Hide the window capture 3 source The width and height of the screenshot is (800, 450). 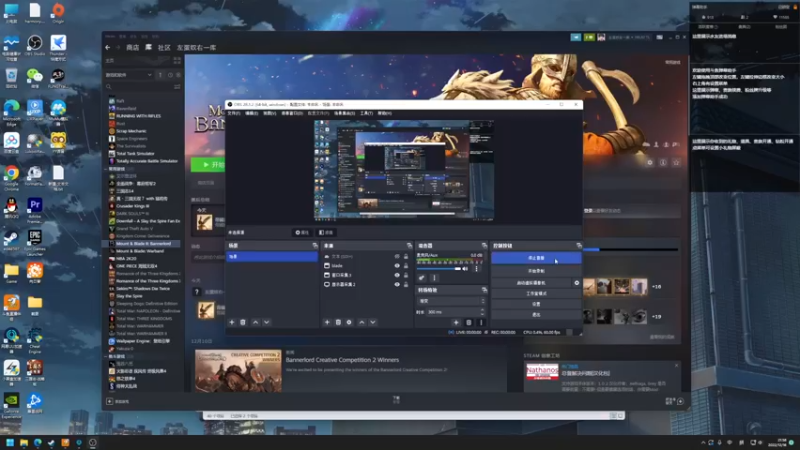(x=397, y=275)
